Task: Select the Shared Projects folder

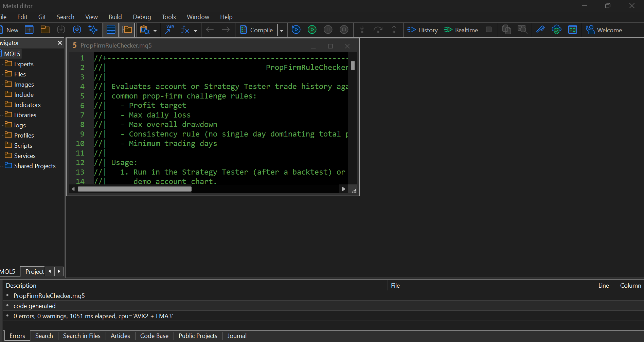Action: tap(30, 166)
